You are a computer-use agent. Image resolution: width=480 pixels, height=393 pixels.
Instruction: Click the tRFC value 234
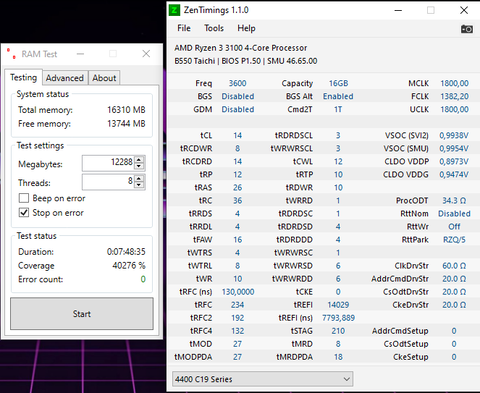(x=237, y=305)
